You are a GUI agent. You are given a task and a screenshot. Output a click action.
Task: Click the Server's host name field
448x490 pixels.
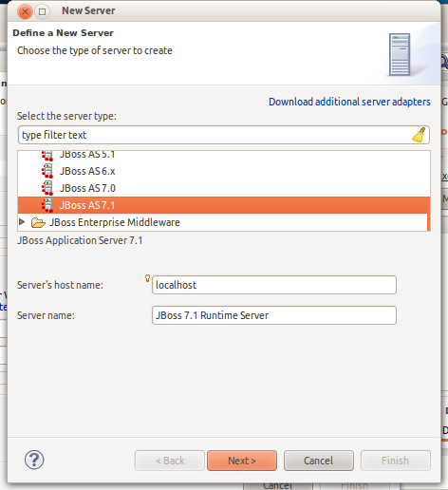[274, 285]
